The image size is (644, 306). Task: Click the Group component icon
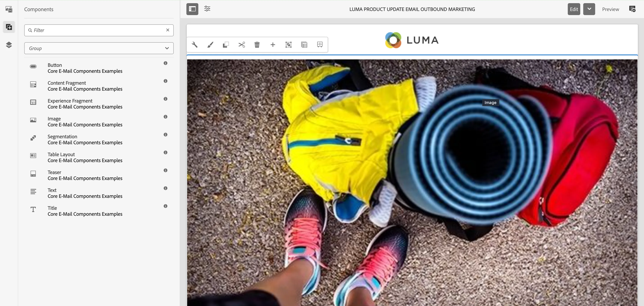289,45
